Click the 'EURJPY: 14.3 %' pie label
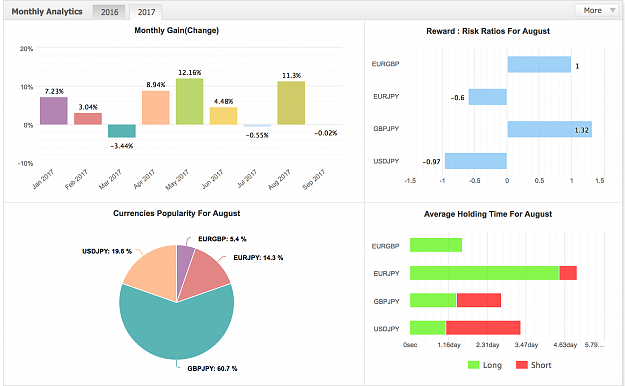Screen dimensions: 625x386 click(258, 258)
